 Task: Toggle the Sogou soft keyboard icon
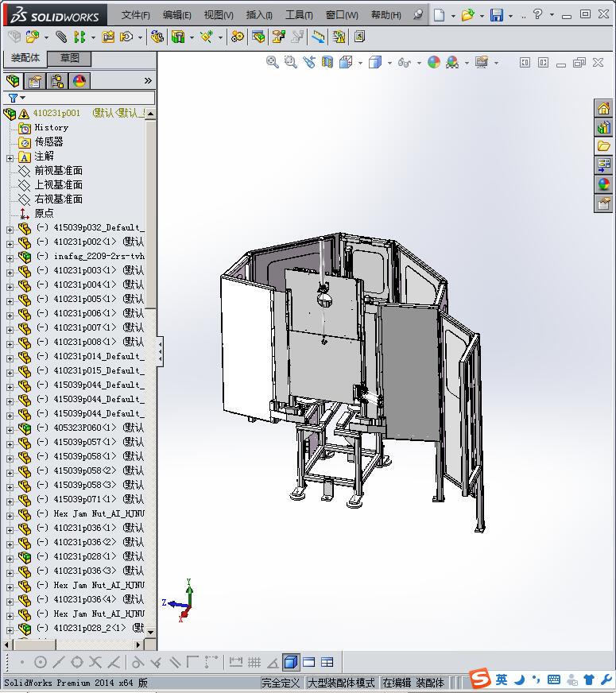554,679
